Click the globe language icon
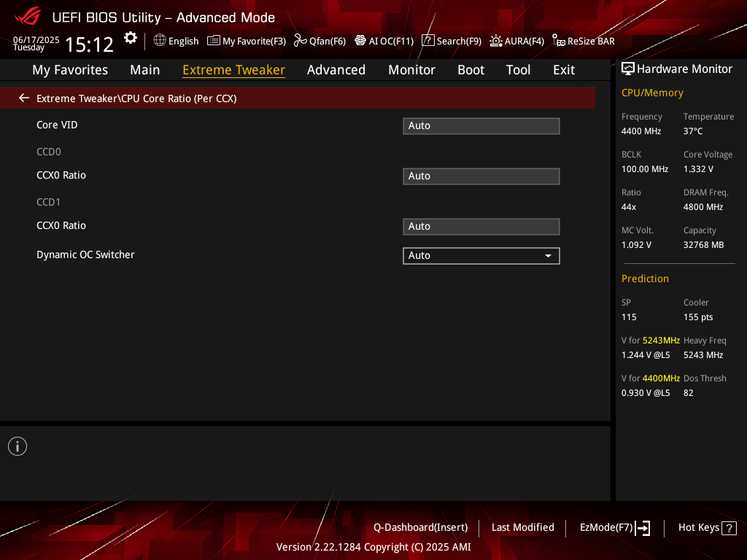Viewport: 747px width, 560px height. (x=160, y=41)
